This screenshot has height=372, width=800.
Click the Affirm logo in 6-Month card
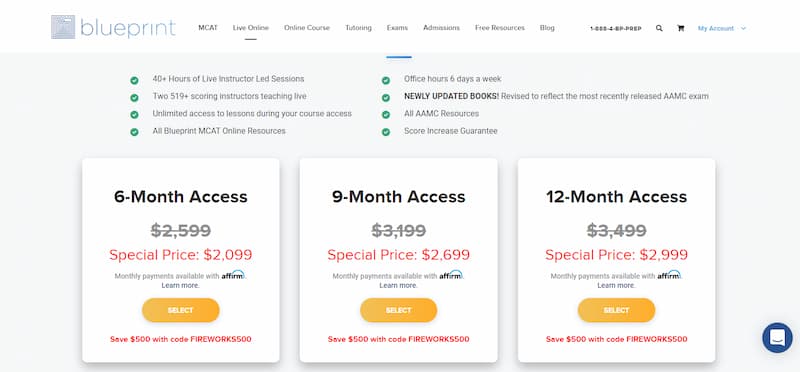(233, 275)
